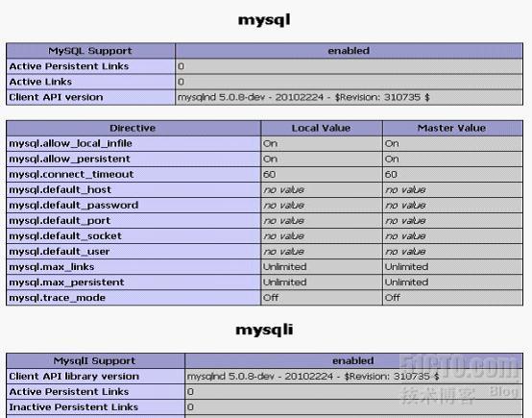Select the mysql.max_persistent directive name
This screenshot has height=418, width=532.
coord(66,283)
